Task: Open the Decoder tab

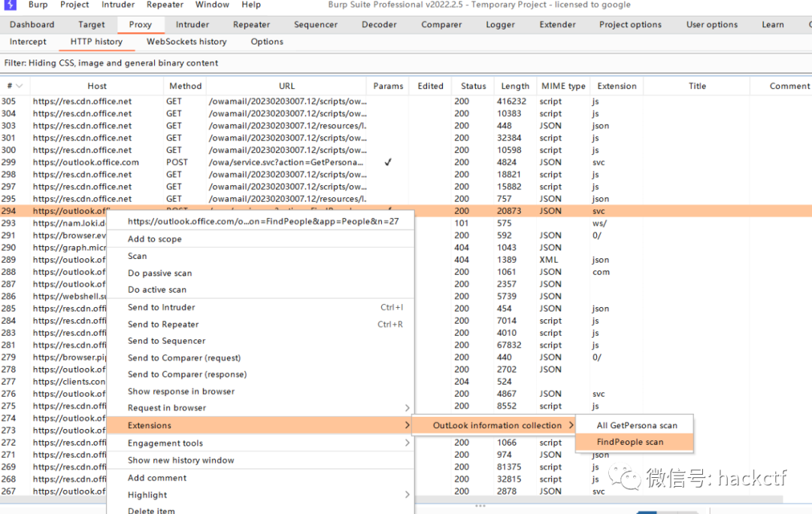Action: tap(379, 24)
